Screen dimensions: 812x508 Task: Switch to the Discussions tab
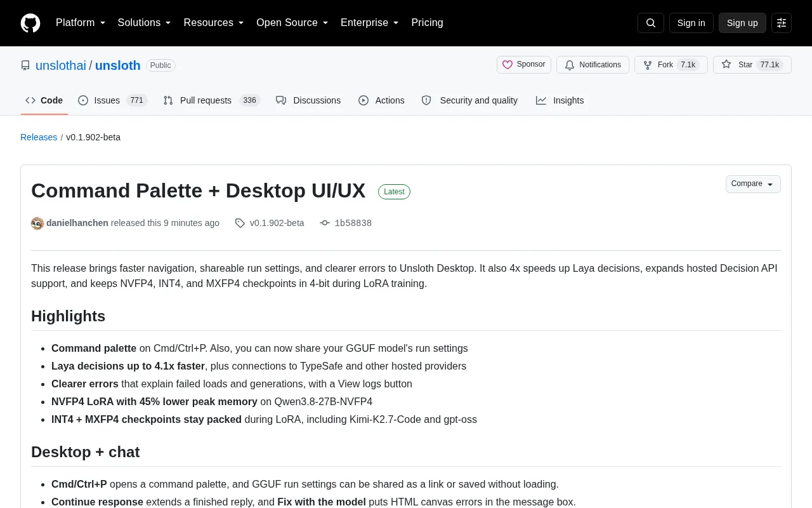pyautogui.click(x=308, y=100)
